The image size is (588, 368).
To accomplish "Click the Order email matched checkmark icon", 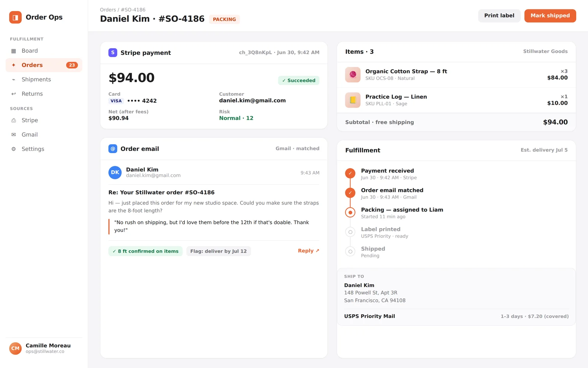I will (x=350, y=192).
